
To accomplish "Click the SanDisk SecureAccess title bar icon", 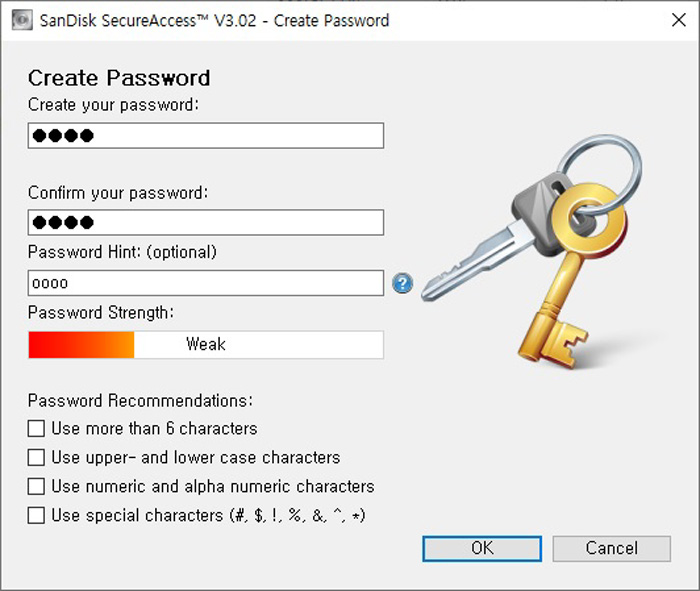I will coord(22,21).
